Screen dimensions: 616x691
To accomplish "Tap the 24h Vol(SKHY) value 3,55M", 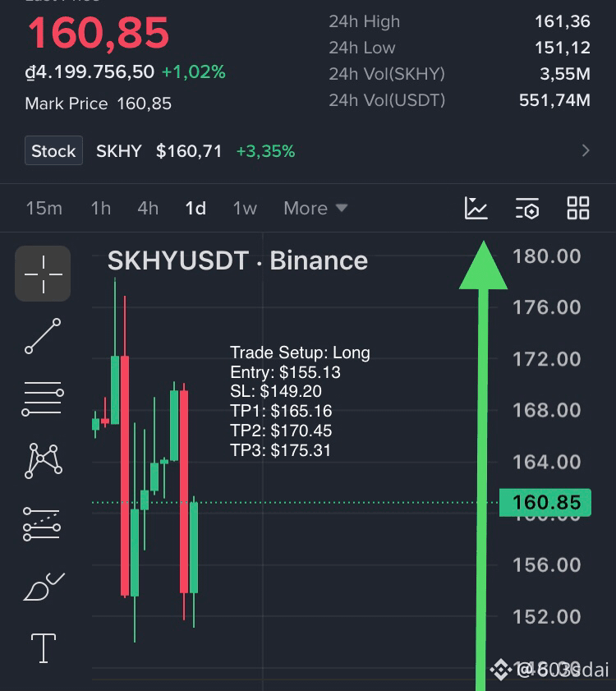I will click(565, 74).
